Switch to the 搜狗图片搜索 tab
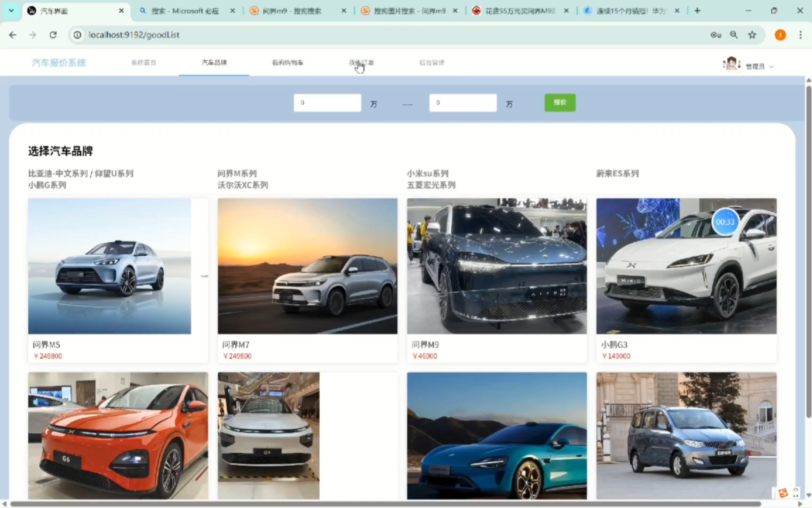812x508 pixels. [x=408, y=10]
